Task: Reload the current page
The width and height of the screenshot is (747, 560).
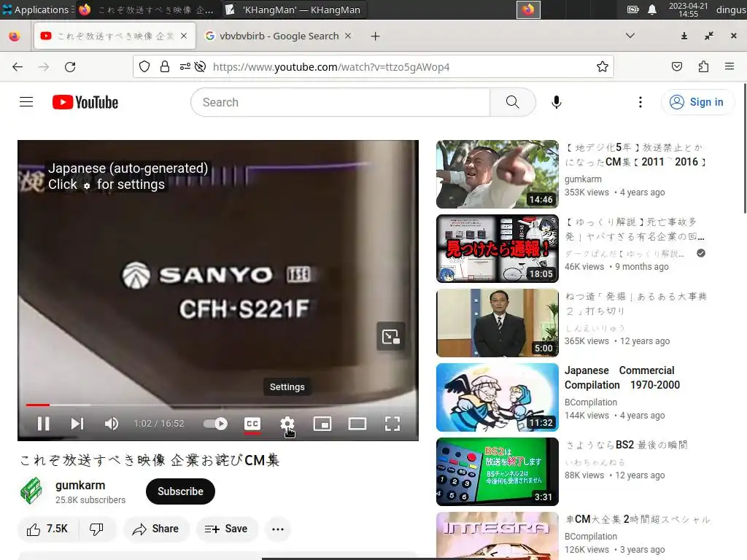Action: [x=70, y=66]
